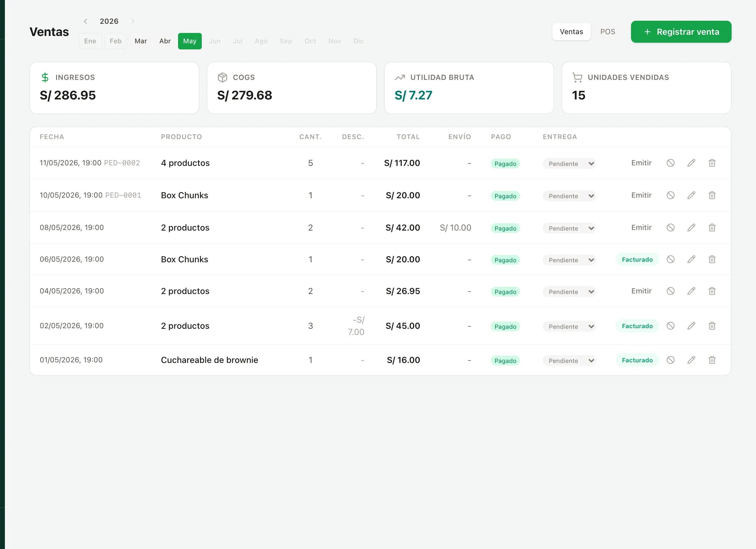Delete the 08/05/2026 sale with trash icon
Image resolution: width=756 pixels, height=549 pixels.
(x=712, y=228)
